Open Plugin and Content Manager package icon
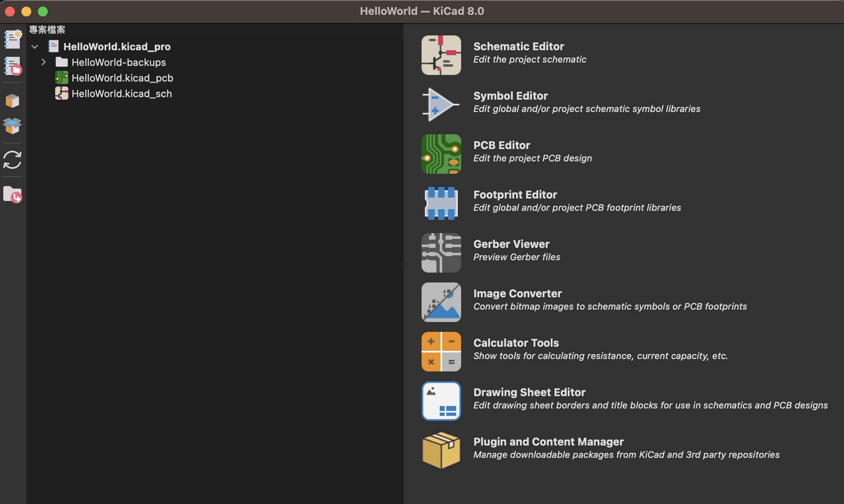This screenshot has height=504, width=844. 441,450
